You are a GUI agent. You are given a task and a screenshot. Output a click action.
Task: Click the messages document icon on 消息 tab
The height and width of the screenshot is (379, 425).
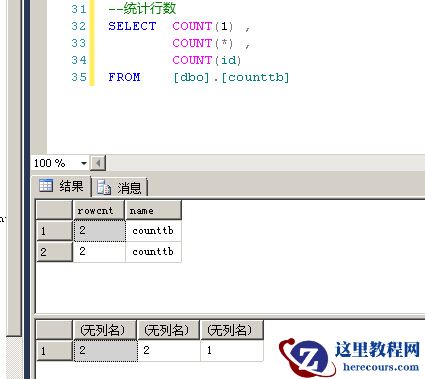(x=104, y=187)
